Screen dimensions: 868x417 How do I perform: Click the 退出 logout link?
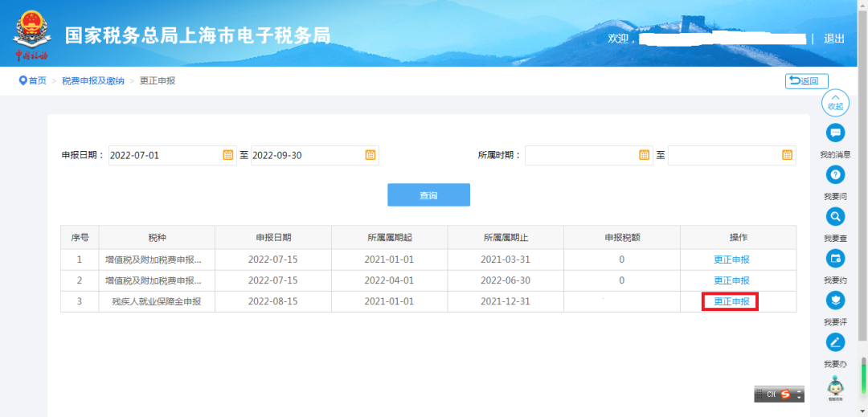[x=834, y=39]
